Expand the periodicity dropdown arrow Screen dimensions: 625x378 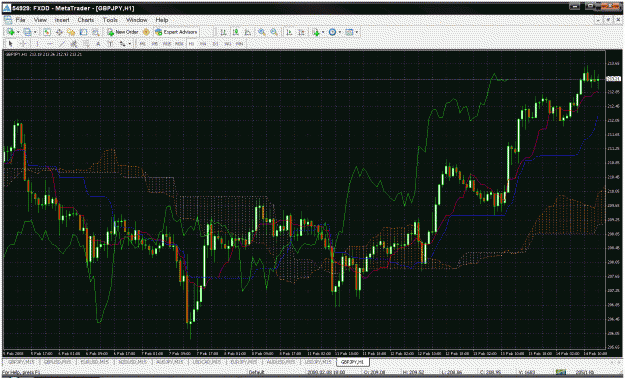coord(340,32)
